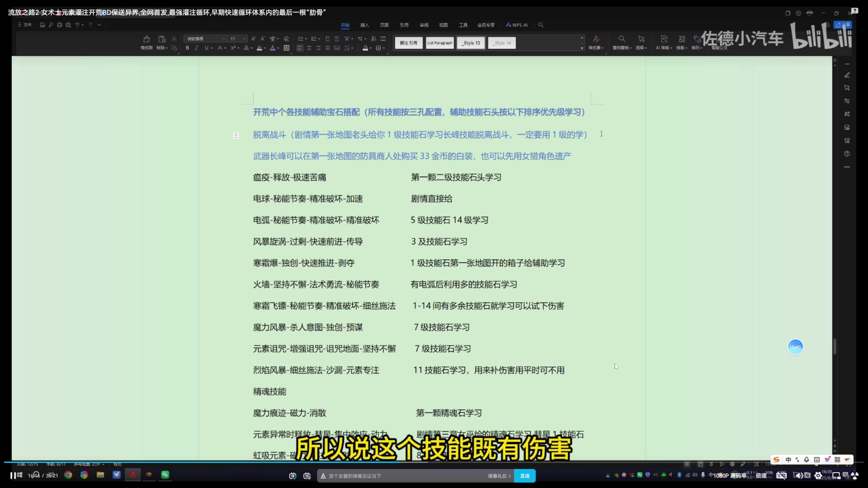Click the Print icon in quick access toolbar
The image size is (868, 488).
[60, 25]
